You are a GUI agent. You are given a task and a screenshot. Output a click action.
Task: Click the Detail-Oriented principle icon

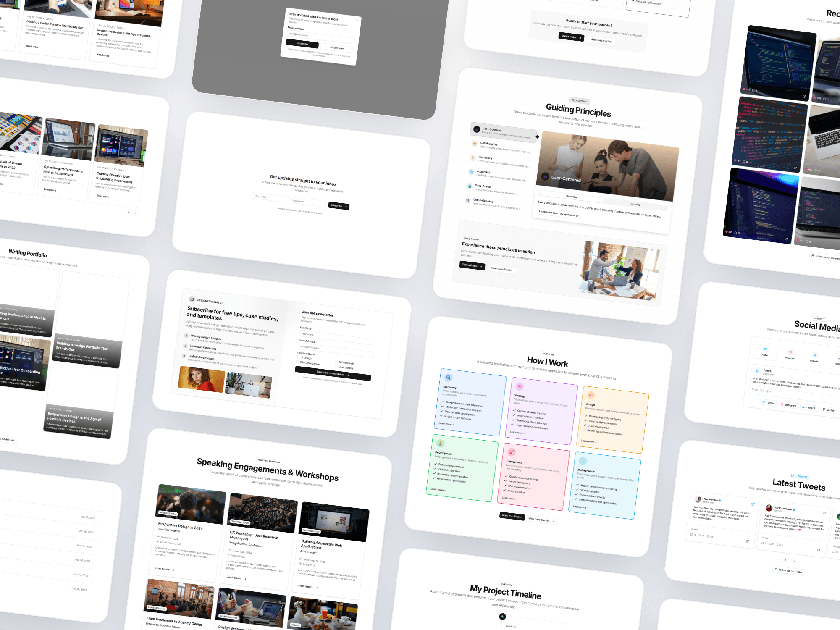[x=467, y=200]
